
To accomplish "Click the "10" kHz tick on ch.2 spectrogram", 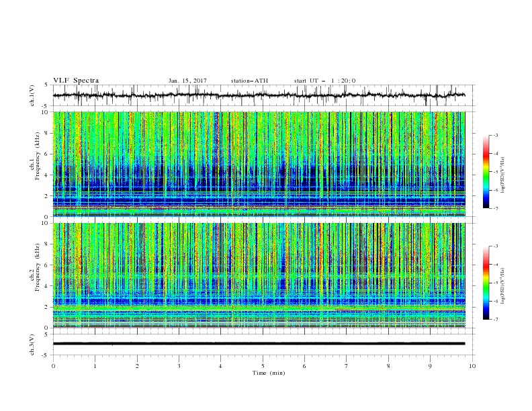I will [46, 223].
